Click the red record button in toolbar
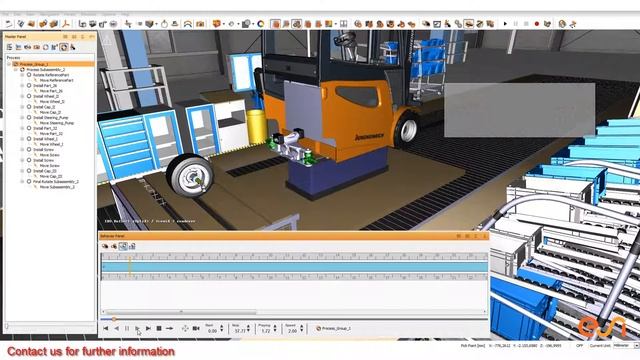This screenshot has width=640, height=360. click(537, 24)
